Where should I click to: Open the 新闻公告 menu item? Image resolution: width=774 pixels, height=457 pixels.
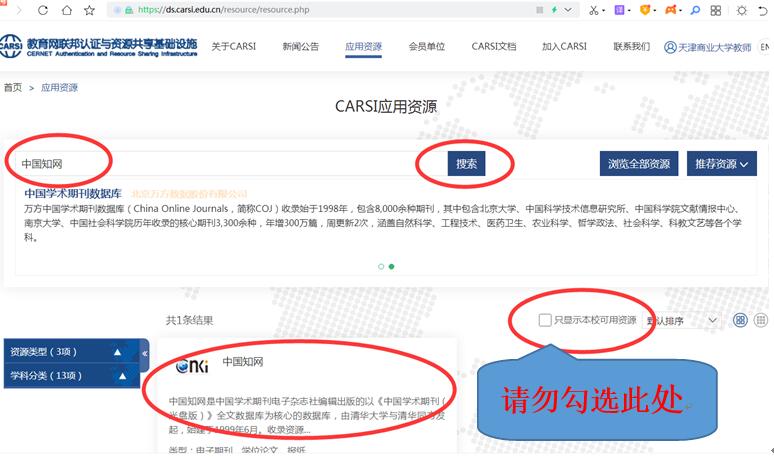301,46
